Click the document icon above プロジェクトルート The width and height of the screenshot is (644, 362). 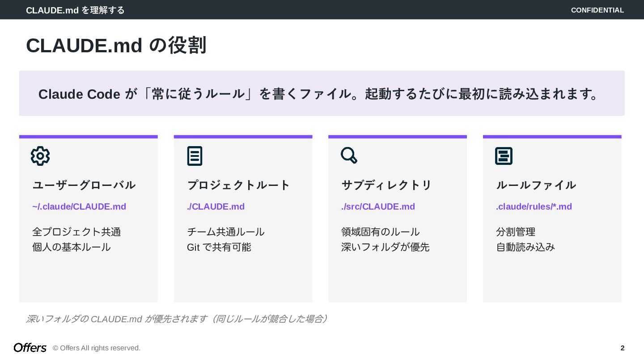(195, 156)
